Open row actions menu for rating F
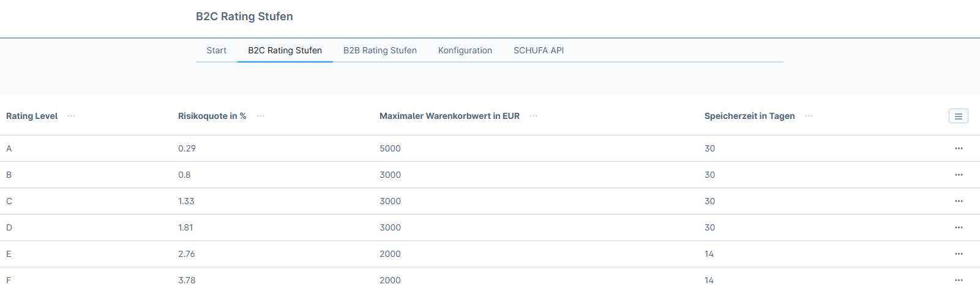 (x=959, y=280)
